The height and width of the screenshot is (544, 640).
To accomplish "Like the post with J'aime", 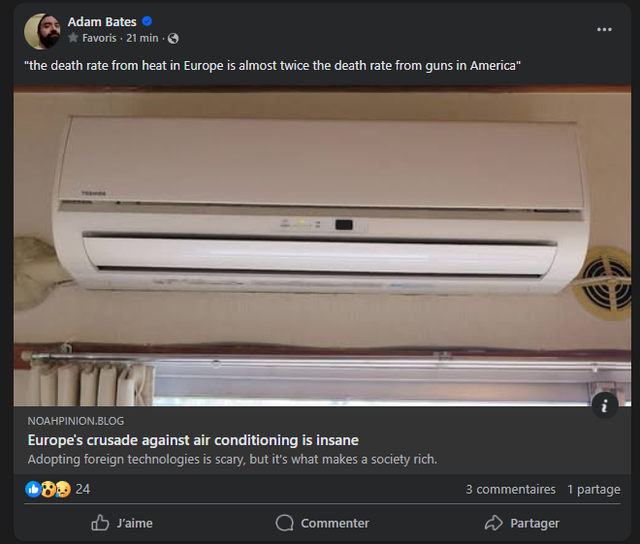I will (x=122, y=523).
